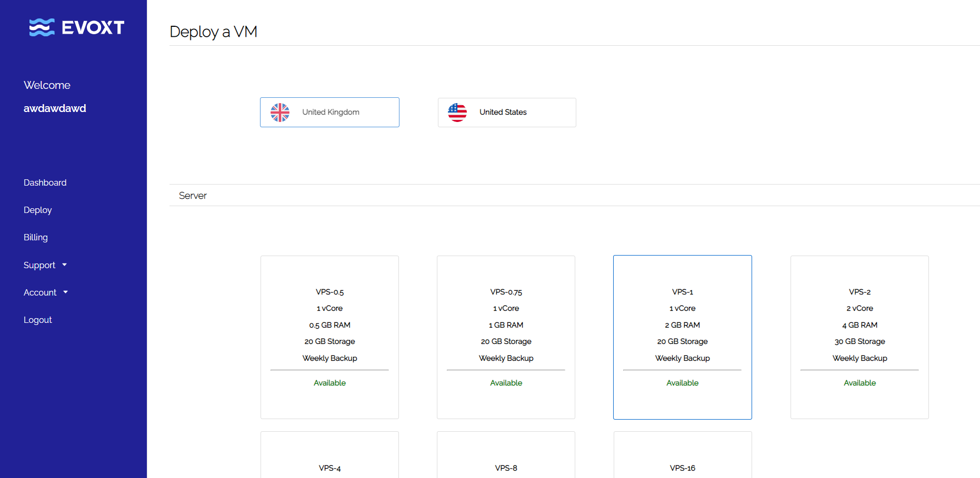Click the United States flag icon
980x478 pixels.
(x=457, y=113)
